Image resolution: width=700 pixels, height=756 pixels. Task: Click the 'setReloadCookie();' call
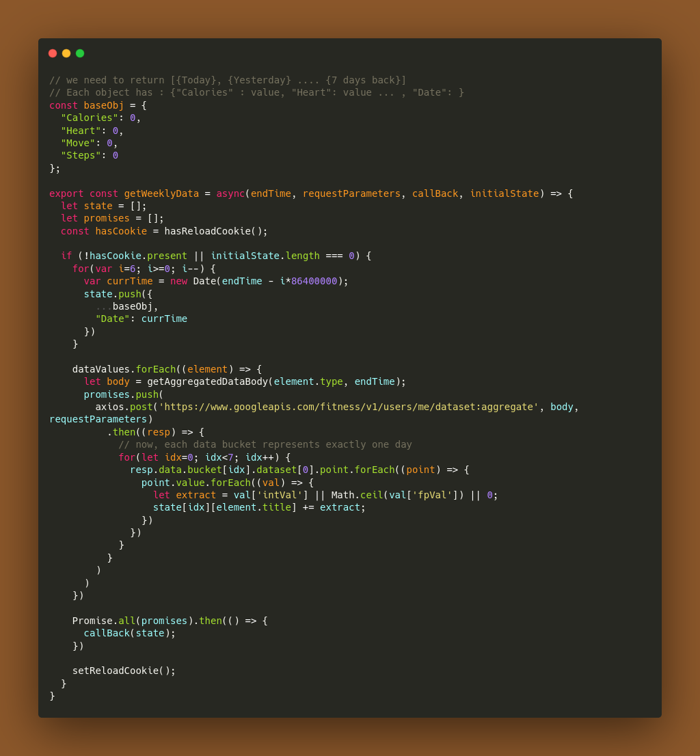tap(124, 671)
